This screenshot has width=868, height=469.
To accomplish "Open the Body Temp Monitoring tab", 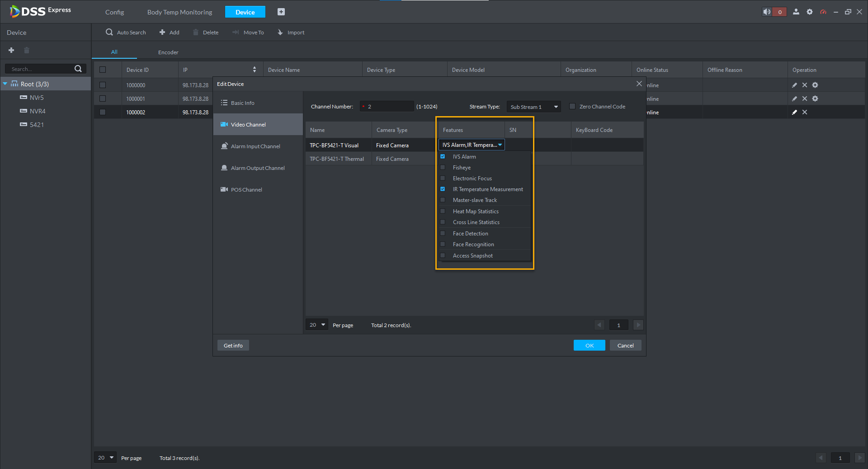I will [179, 12].
